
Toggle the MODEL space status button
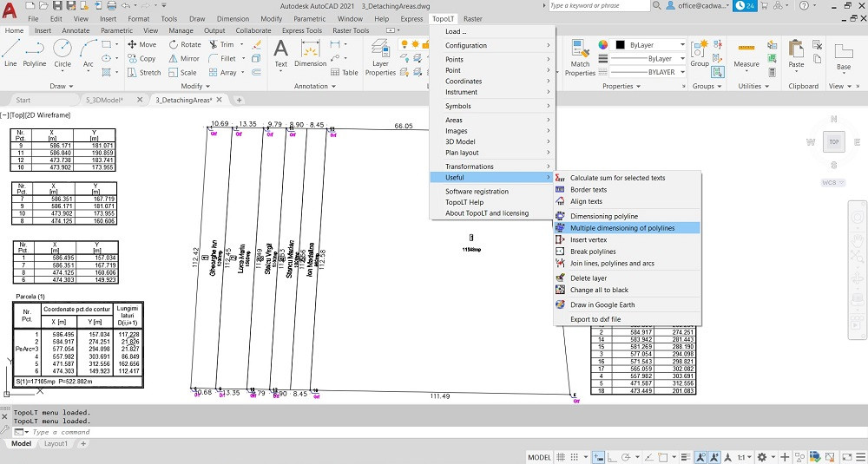539,457
